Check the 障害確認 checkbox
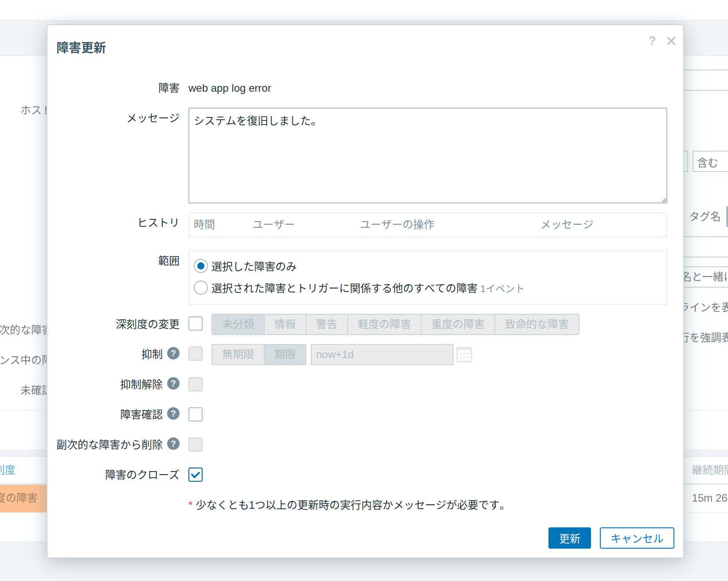The height and width of the screenshot is (581, 728). pos(196,414)
